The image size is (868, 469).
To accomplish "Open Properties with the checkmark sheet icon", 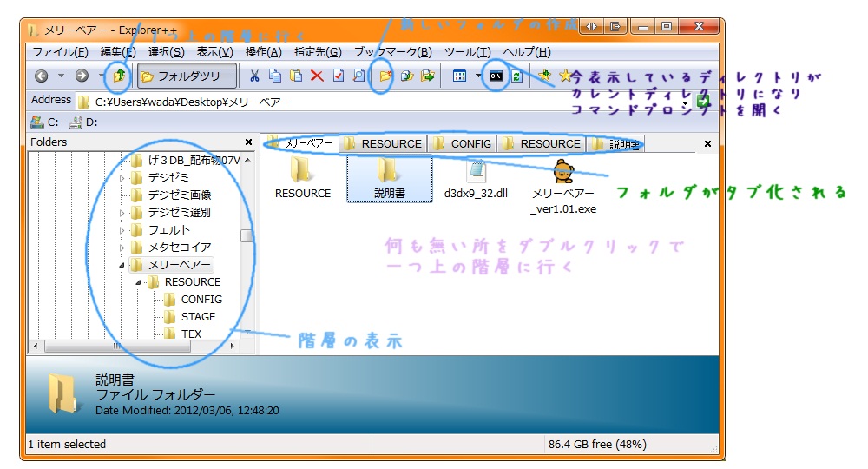I will (339, 76).
